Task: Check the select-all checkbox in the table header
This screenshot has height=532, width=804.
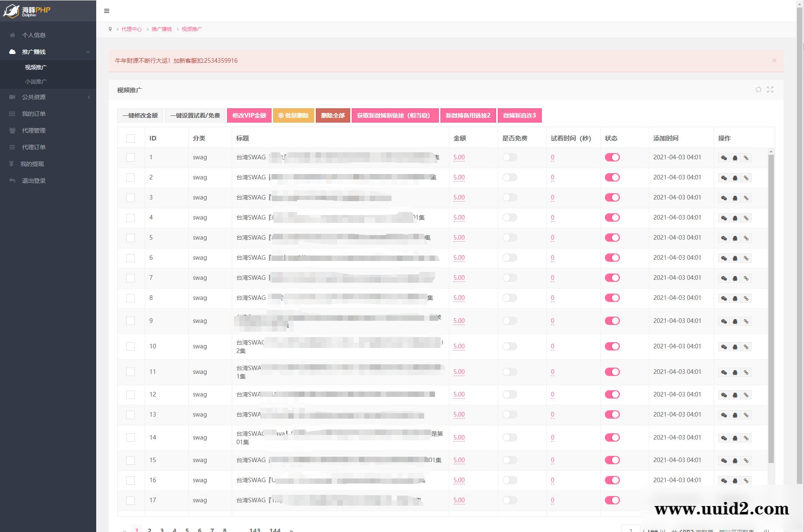Action: click(x=131, y=138)
